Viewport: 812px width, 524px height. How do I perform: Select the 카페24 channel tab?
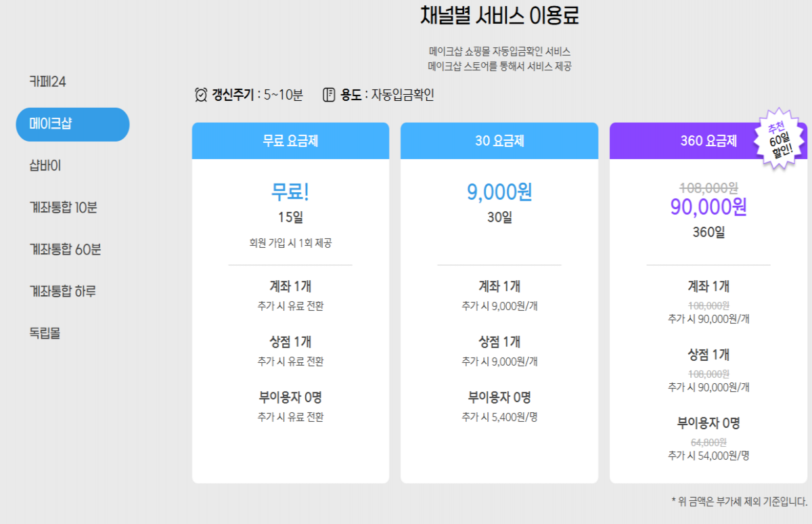pos(47,82)
